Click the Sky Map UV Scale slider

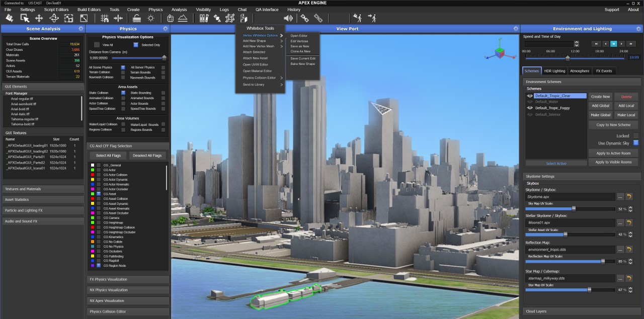574,208
